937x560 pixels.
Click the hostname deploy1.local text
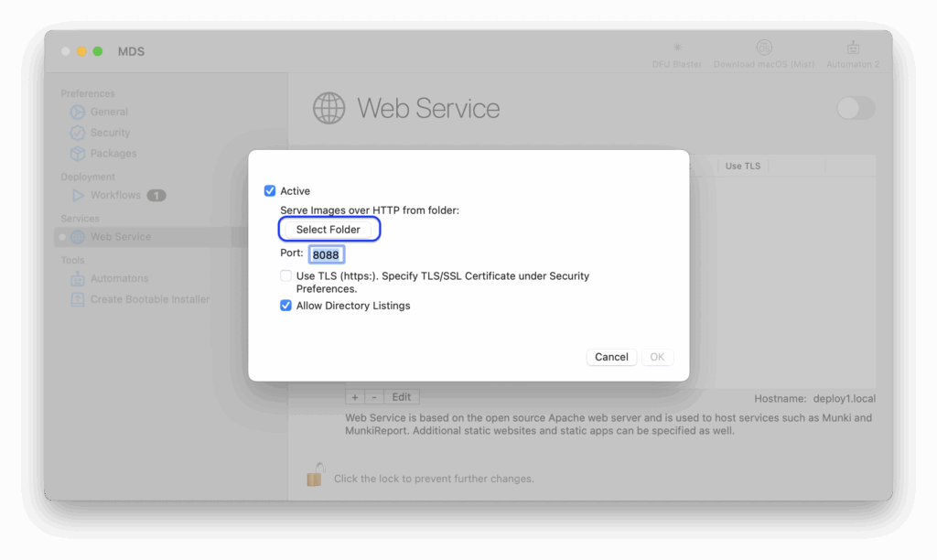point(844,399)
